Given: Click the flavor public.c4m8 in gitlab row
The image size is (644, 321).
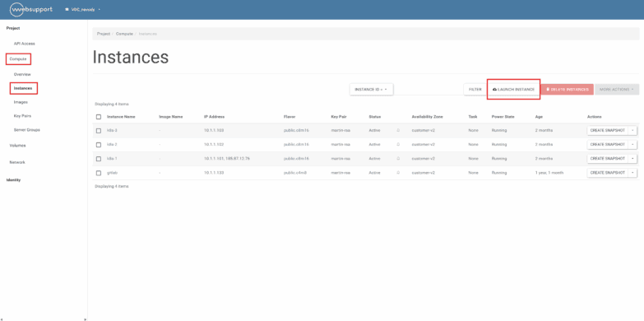Looking at the screenshot, I should tap(295, 173).
